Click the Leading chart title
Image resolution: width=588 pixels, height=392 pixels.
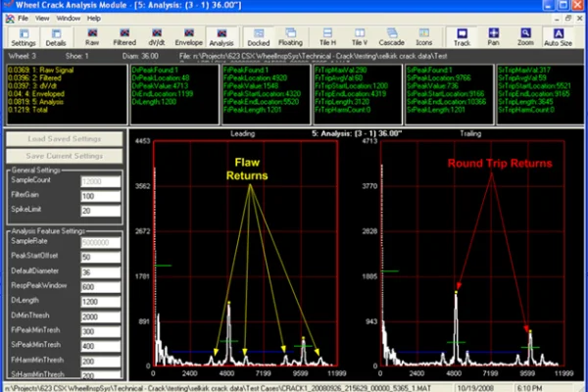[243, 133]
